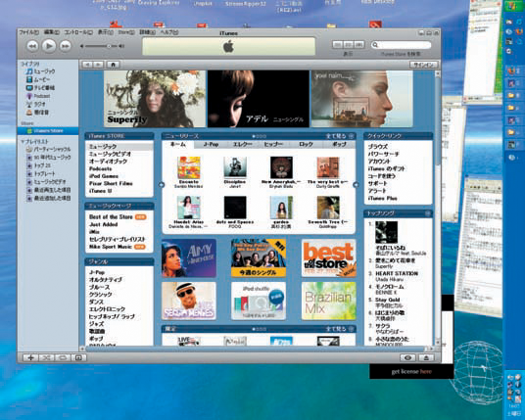Click the add playlist plus button

tap(30, 357)
